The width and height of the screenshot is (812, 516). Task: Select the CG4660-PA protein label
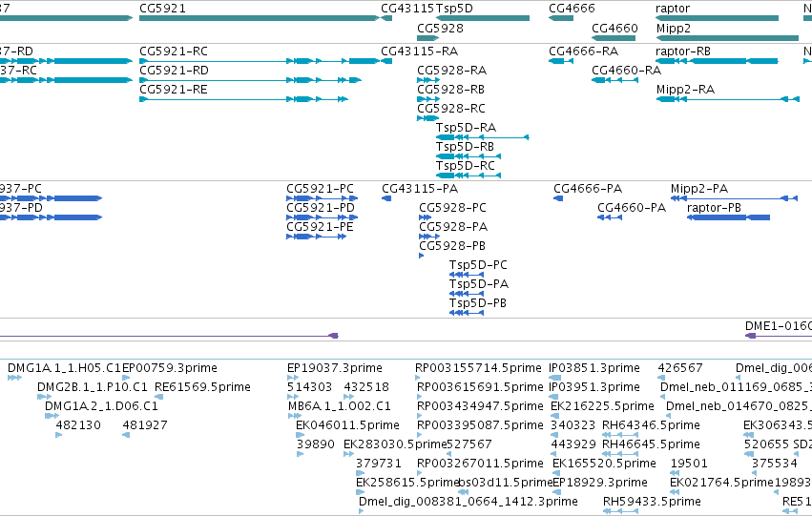[632, 208]
